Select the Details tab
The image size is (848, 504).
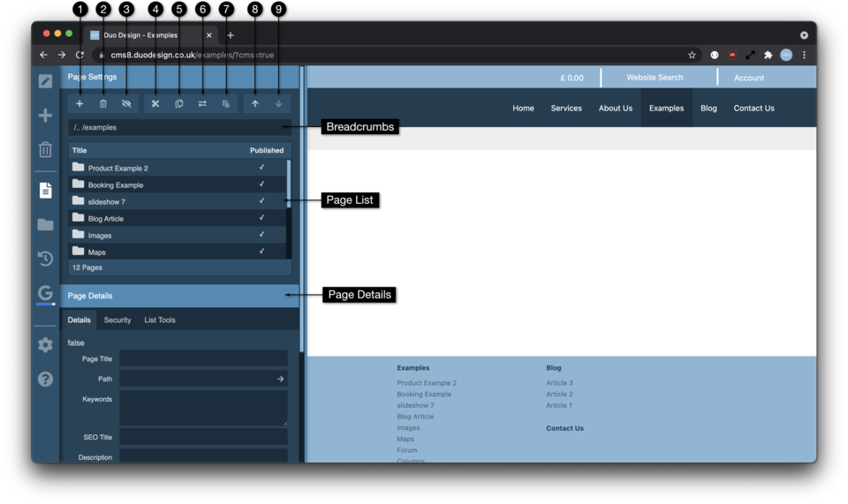[x=79, y=320]
